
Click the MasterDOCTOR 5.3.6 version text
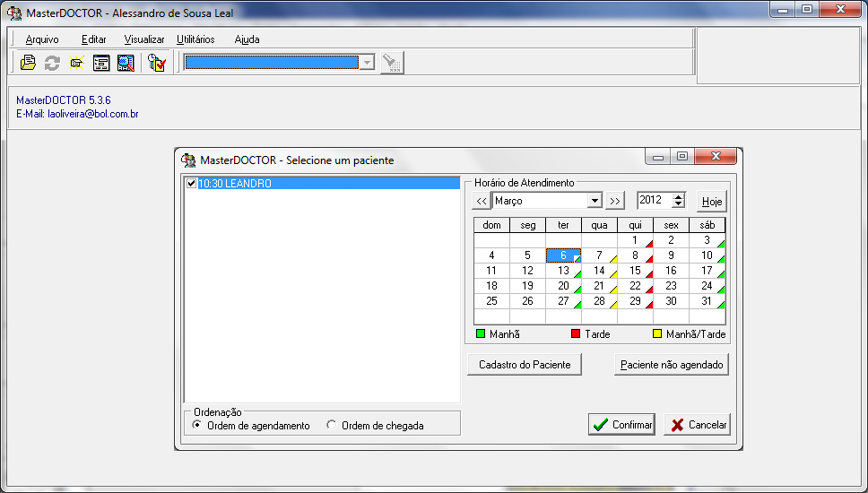click(x=64, y=100)
